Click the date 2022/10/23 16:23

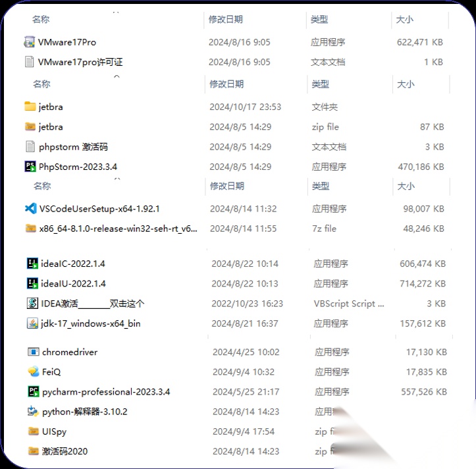click(x=247, y=304)
